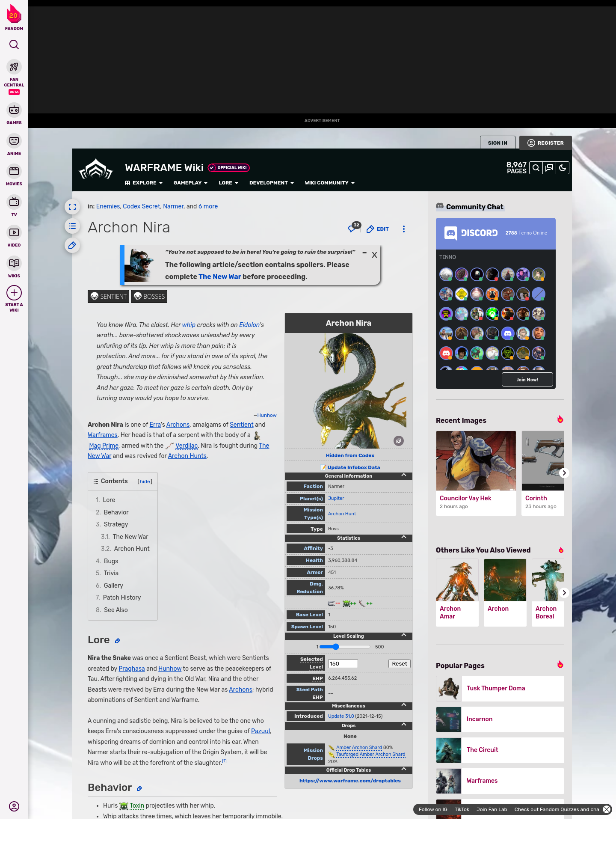This screenshot has height=856, width=616.
Task: Open Tusk Thumper Doma popular page
Action: pos(500,688)
